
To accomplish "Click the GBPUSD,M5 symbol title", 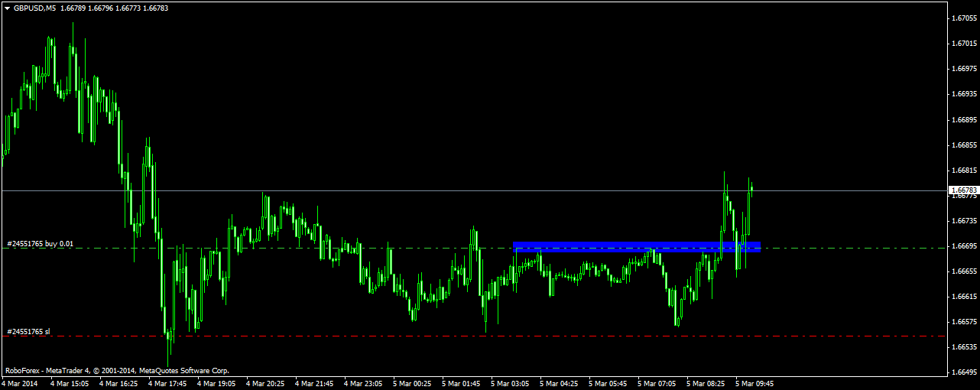I will coord(34,8).
